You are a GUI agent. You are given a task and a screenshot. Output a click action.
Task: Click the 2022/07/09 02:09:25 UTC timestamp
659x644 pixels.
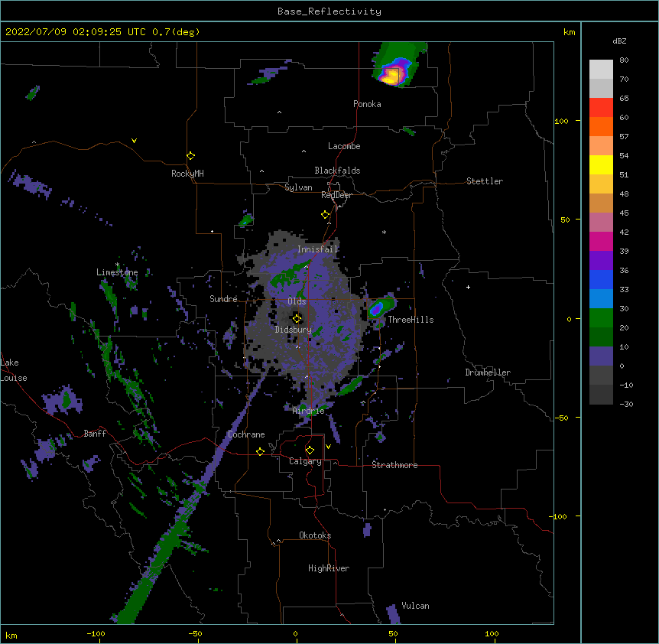pyautogui.click(x=76, y=32)
